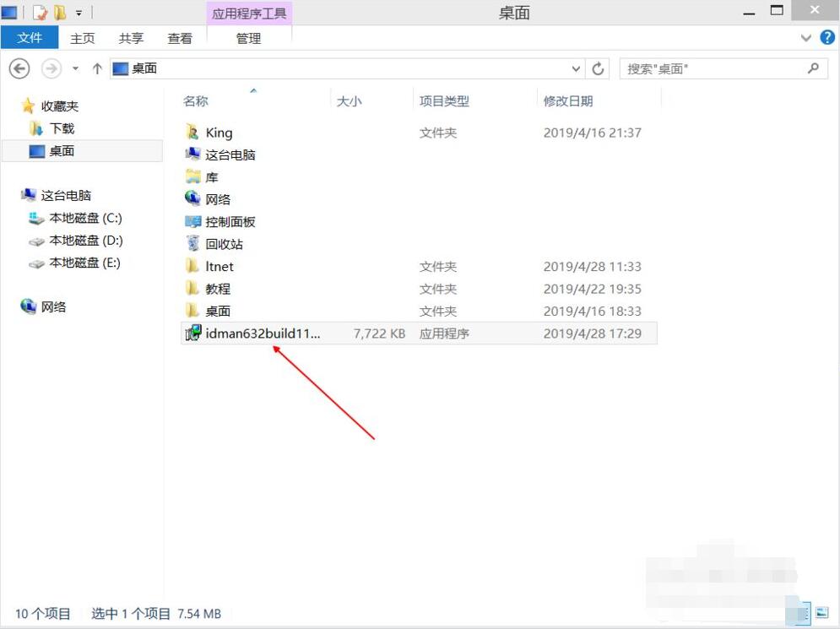The height and width of the screenshot is (629, 840).
Task: Open the recent locations dropdown arrow
Action: pos(75,68)
